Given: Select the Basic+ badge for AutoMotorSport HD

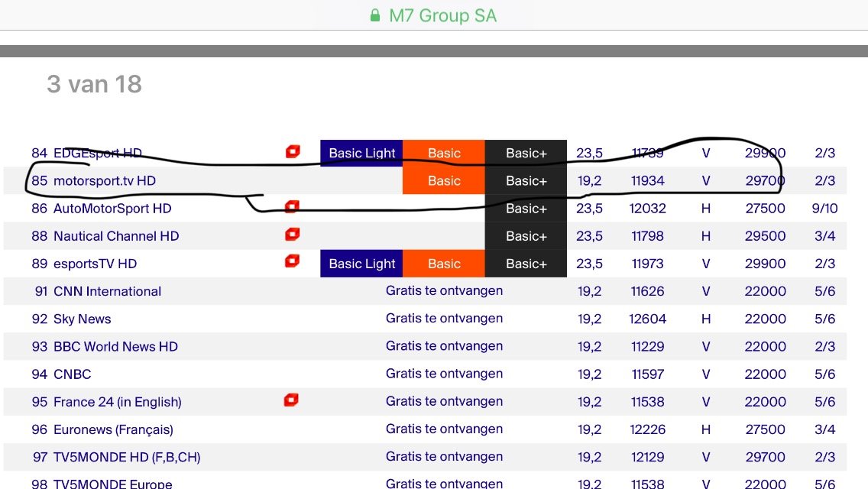Looking at the screenshot, I should coord(526,209).
